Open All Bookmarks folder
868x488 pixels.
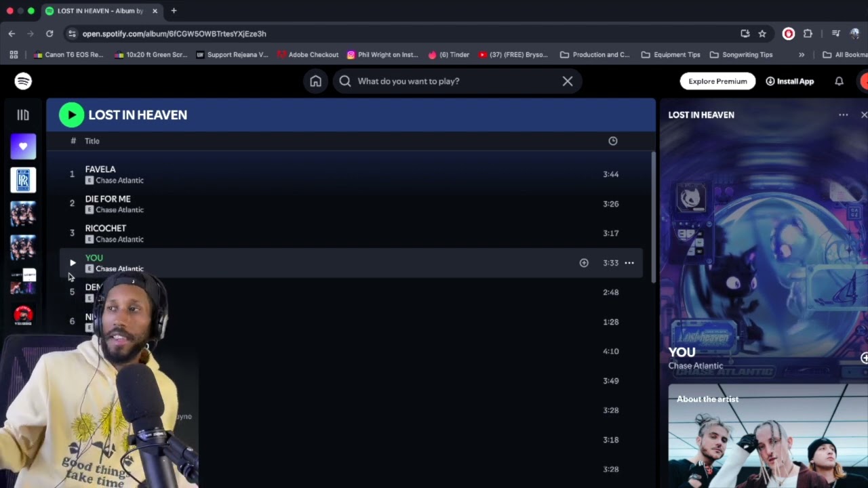(x=844, y=55)
